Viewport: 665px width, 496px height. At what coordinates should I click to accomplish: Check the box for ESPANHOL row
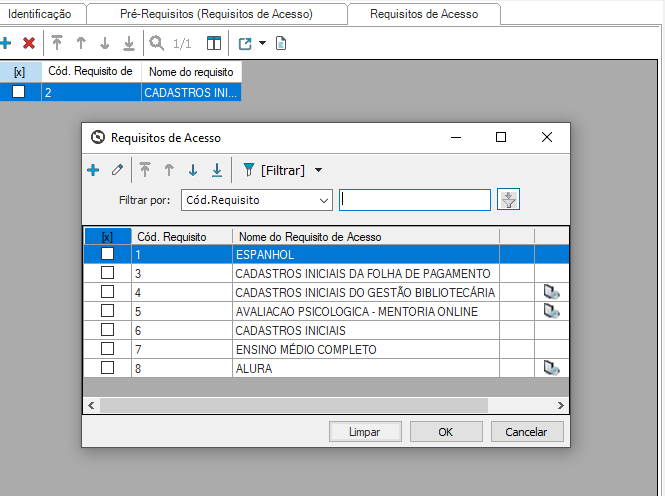point(107,255)
